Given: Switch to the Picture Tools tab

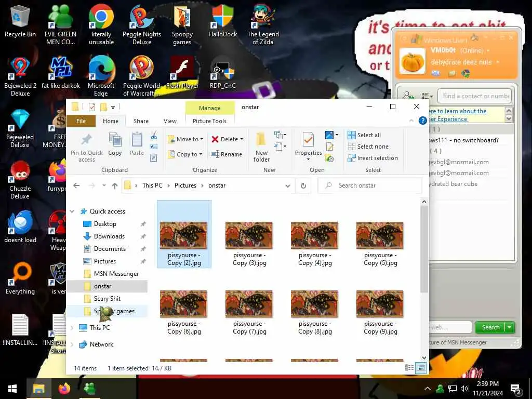Looking at the screenshot, I should (x=209, y=121).
